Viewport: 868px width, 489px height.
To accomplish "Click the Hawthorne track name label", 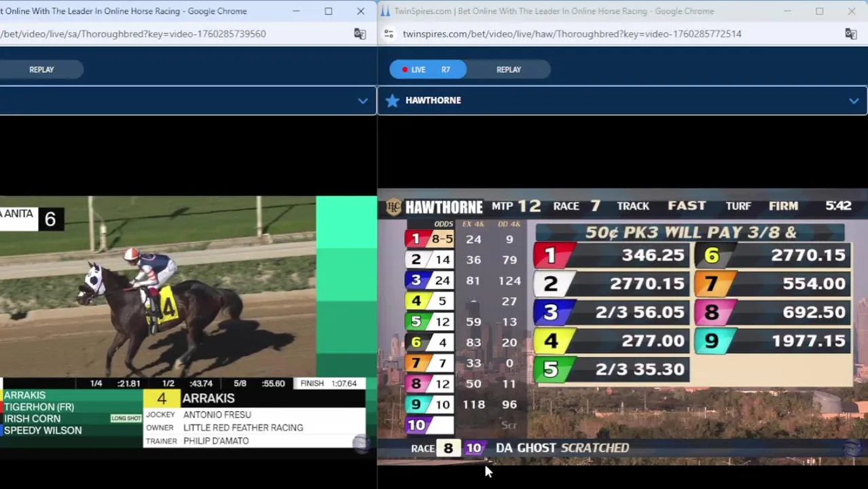I will 433,101.
